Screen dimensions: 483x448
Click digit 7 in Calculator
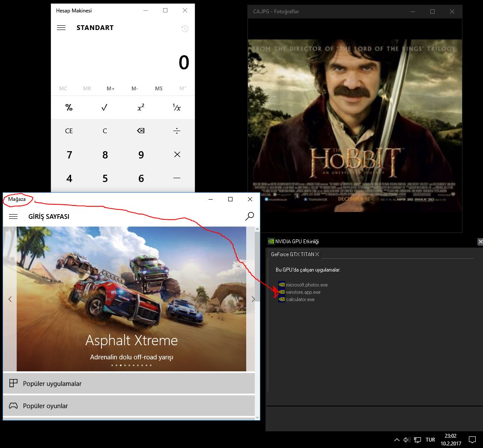click(x=69, y=154)
